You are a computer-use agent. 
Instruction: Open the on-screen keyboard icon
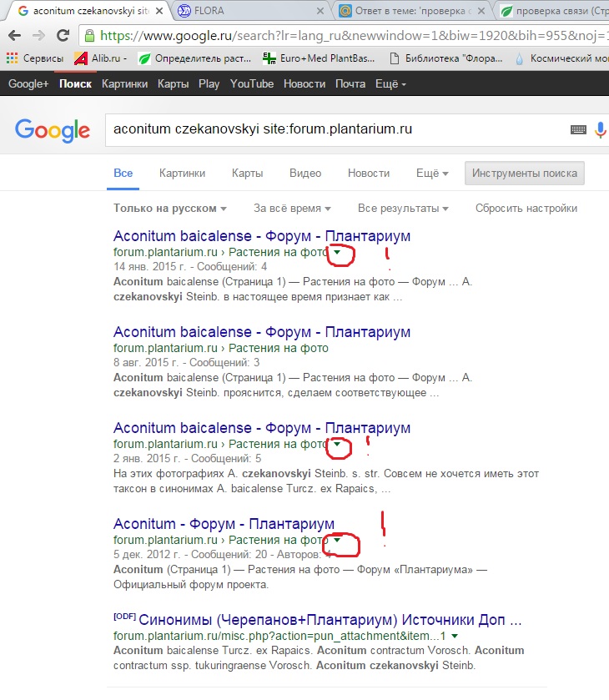(x=578, y=130)
